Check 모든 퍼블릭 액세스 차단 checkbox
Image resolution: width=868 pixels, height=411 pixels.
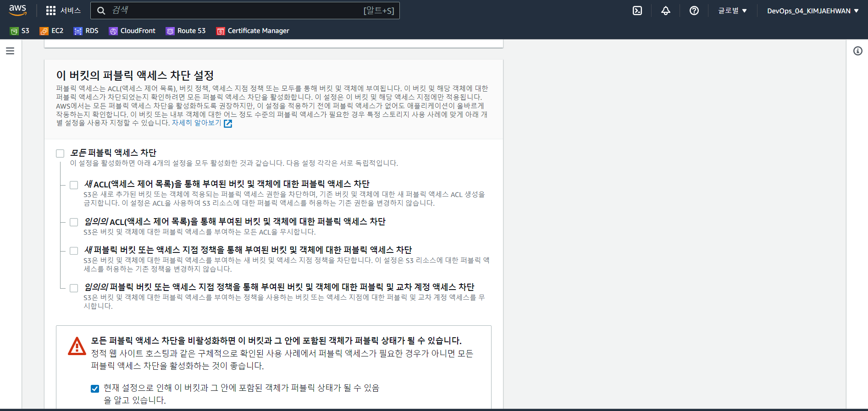[60, 153]
